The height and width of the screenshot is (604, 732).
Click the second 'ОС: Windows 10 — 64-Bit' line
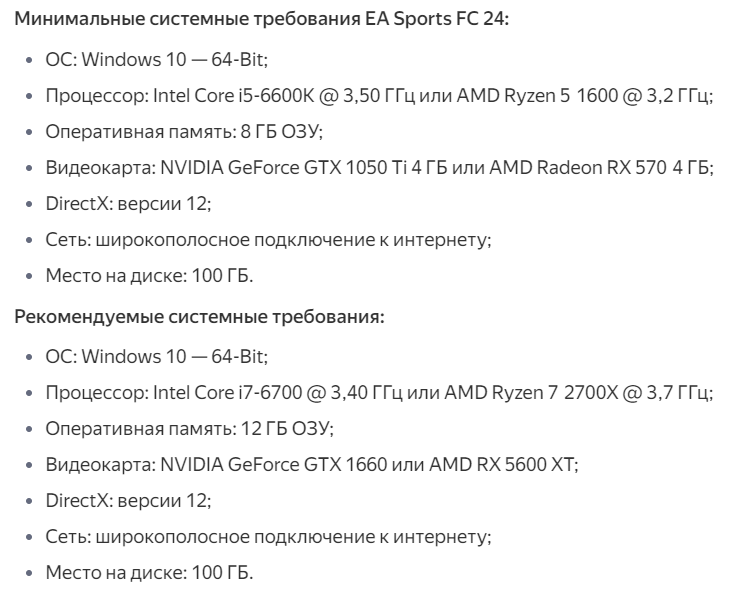click(x=156, y=357)
